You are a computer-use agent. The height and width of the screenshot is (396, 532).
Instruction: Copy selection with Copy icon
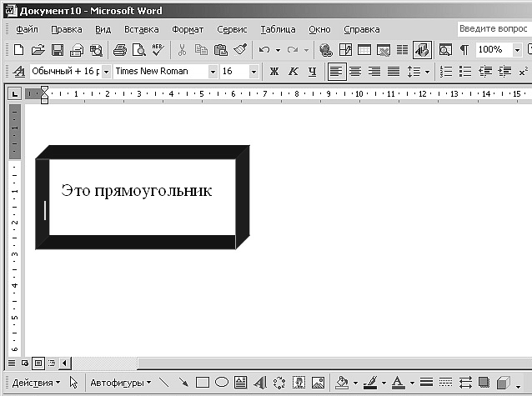(x=201, y=50)
